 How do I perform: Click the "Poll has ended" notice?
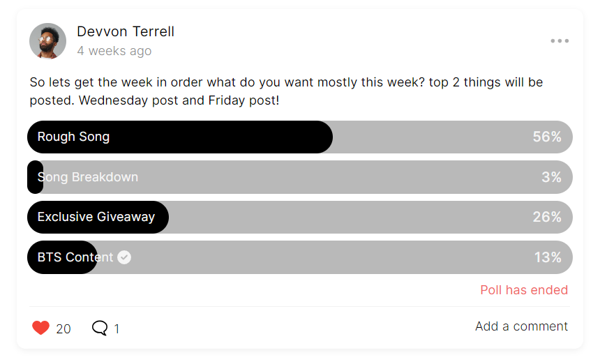(524, 290)
